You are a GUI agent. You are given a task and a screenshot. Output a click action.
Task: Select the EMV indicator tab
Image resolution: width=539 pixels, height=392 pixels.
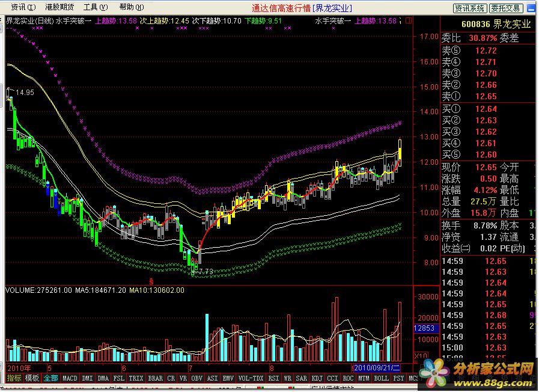228,378
